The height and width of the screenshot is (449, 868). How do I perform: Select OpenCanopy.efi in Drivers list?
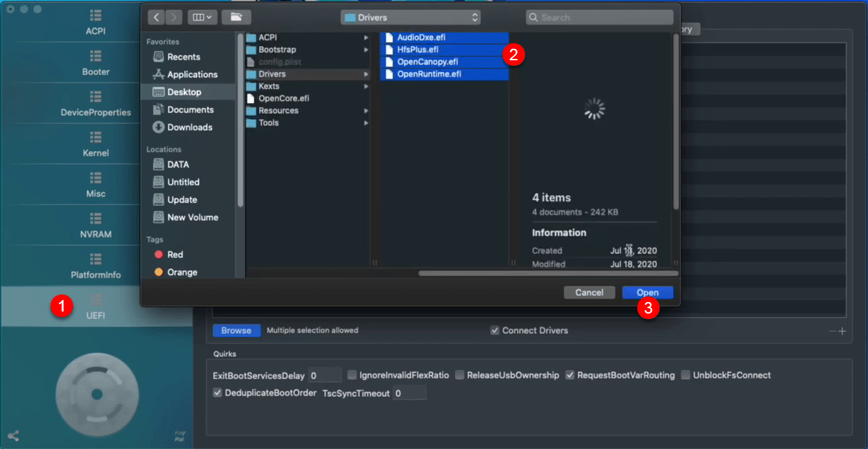(x=444, y=62)
